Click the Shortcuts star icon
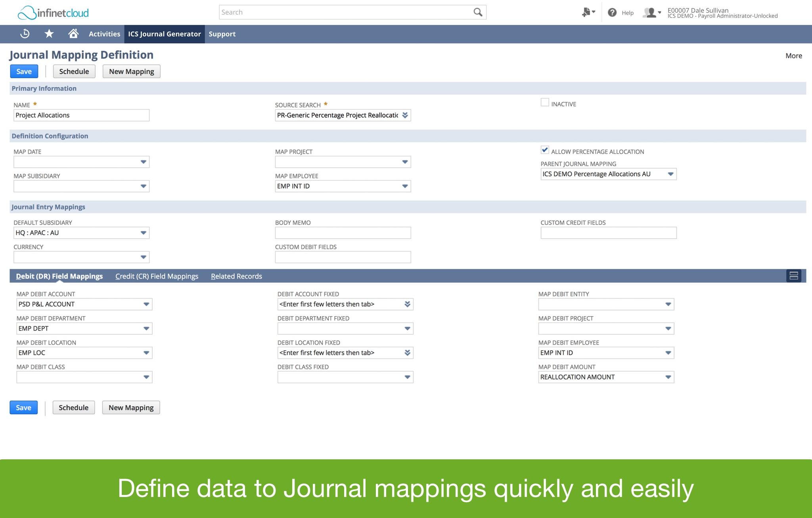812x518 pixels. (x=49, y=34)
